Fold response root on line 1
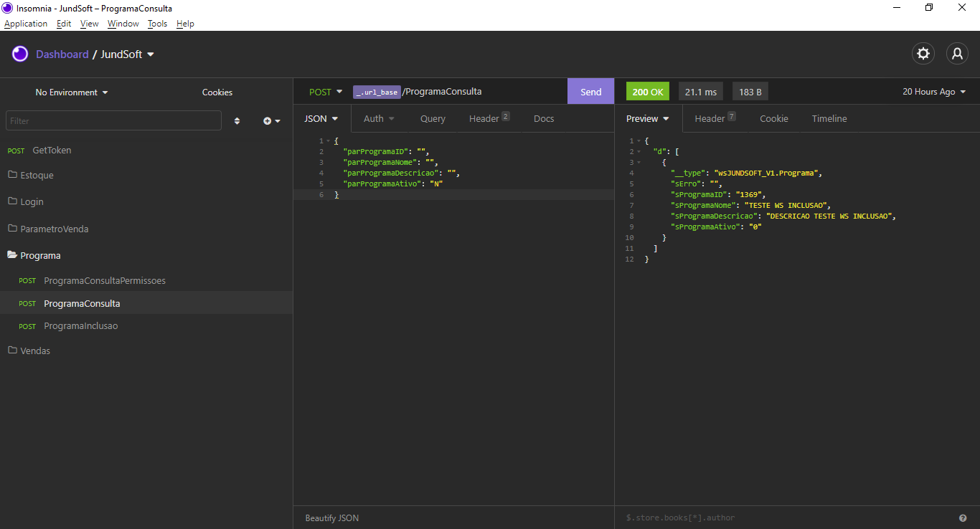The width and height of the screenshot is (980, 529). [x=639, y=141]
